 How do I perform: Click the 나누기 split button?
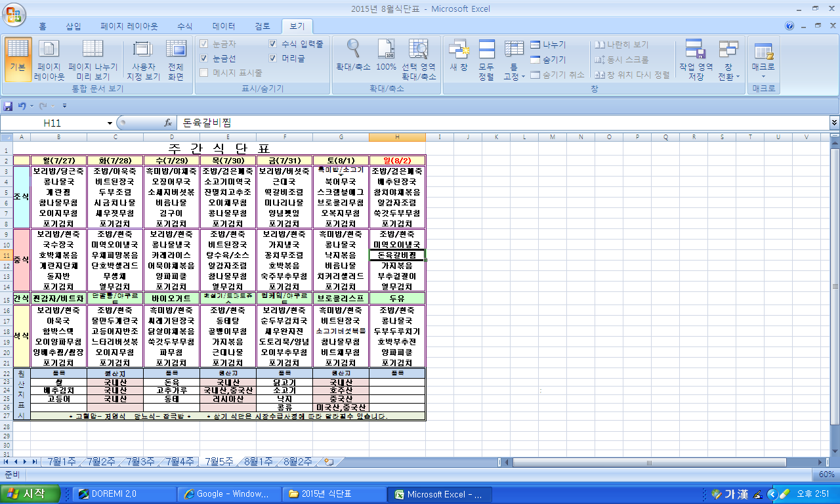point(548,45)
